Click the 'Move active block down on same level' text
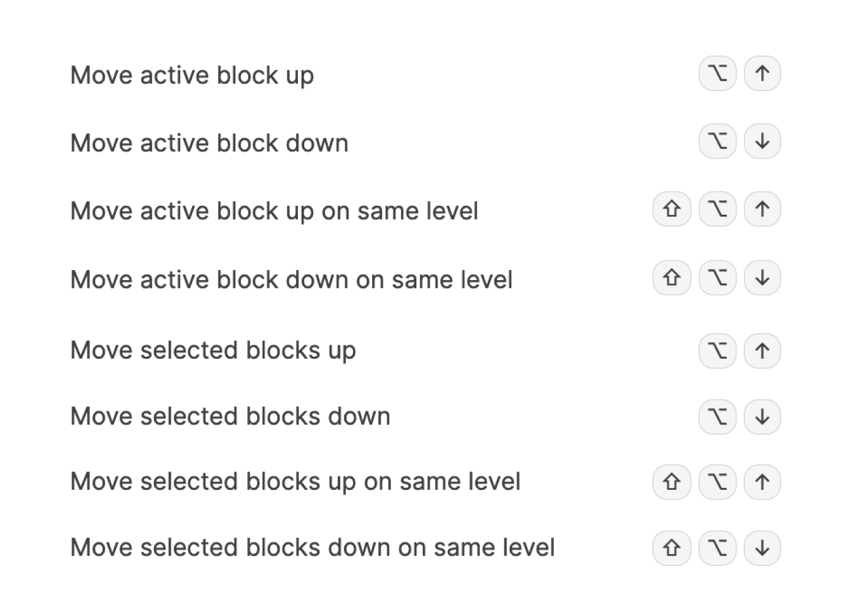Screen dimensions: 848x616 (292, 279)
